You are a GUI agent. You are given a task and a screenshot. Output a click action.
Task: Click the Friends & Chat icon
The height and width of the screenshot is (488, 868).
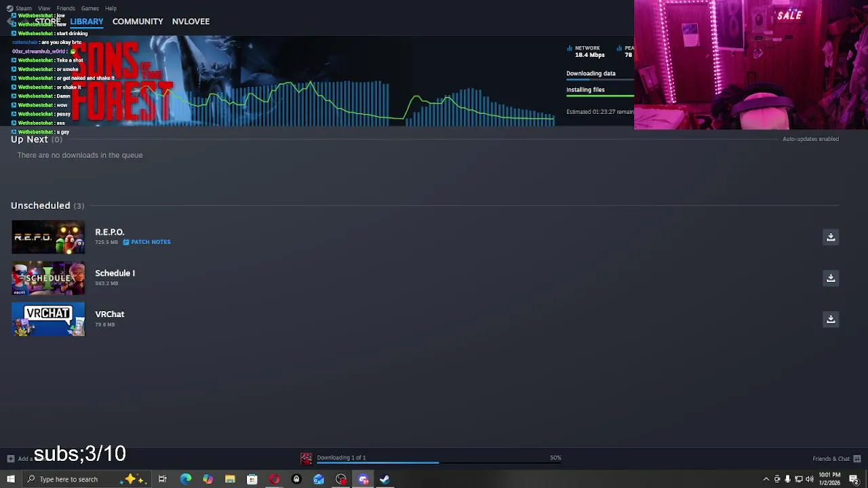[857, 459]
